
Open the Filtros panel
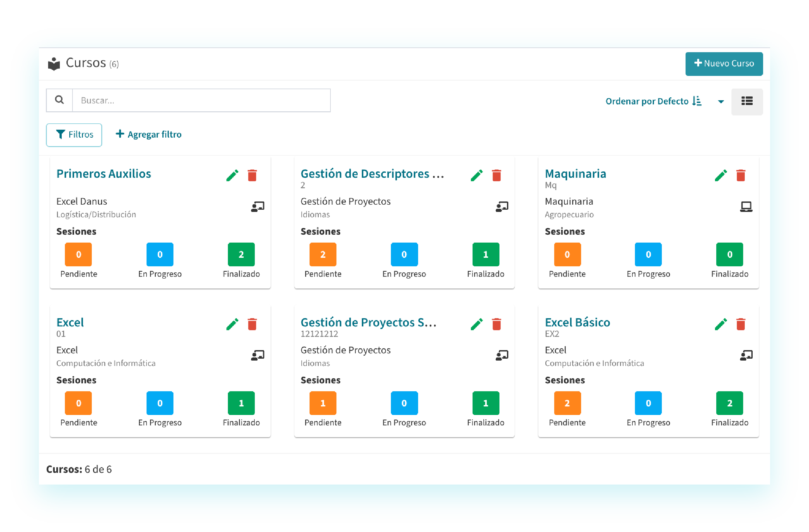pos(74,135)
